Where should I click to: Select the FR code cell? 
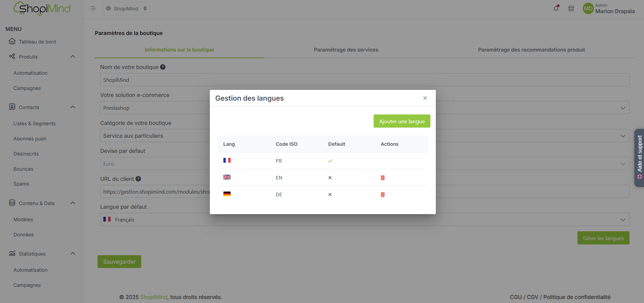(279, 161)
